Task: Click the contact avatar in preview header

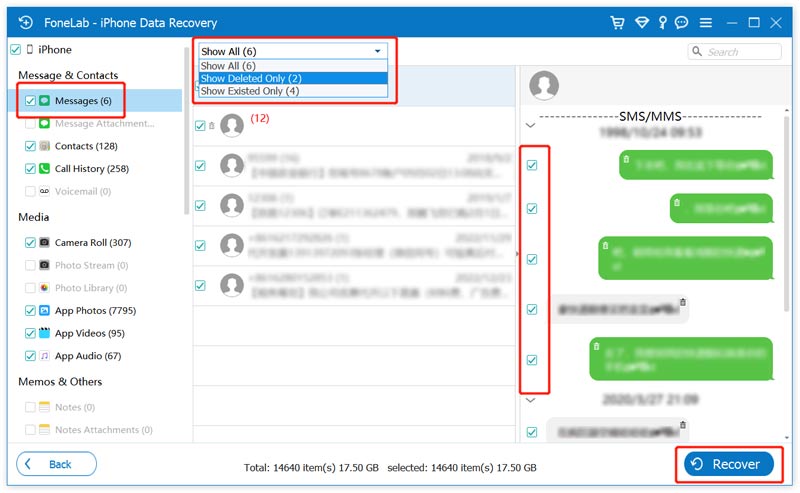Action: click(544, 85)
